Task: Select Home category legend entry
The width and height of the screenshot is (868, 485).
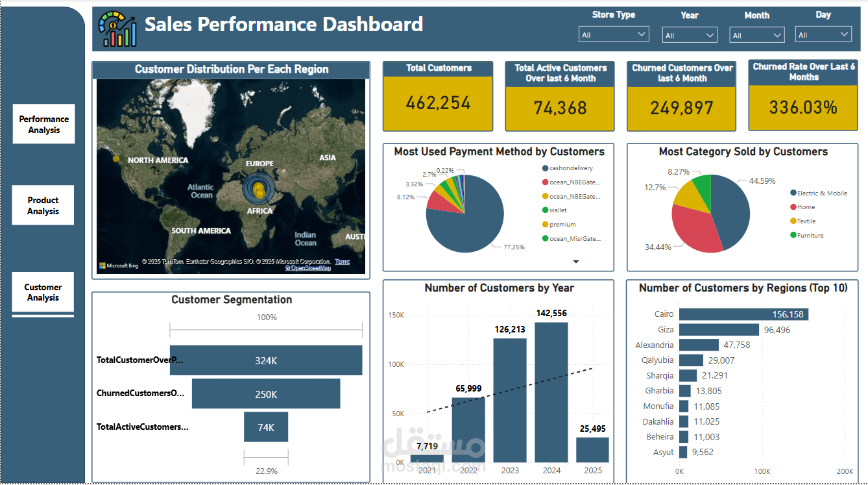Action: (802, 207)
